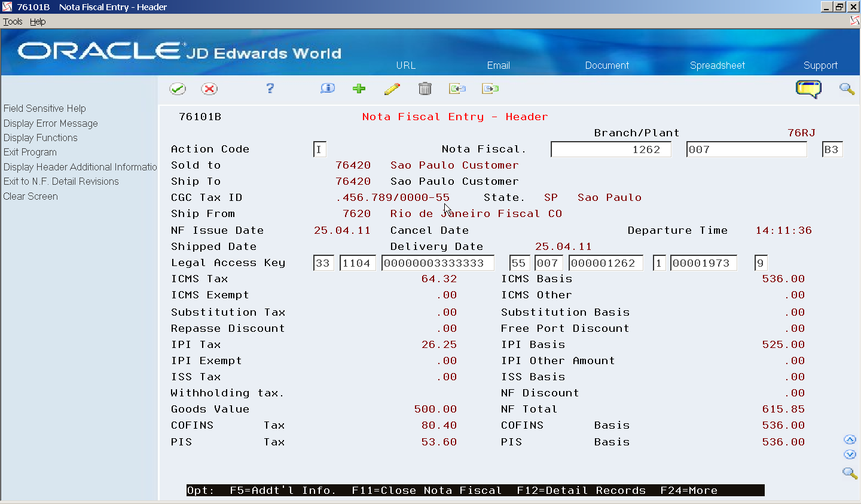Click the B3 document type field
Screen dimensions: 861x504
832,149
